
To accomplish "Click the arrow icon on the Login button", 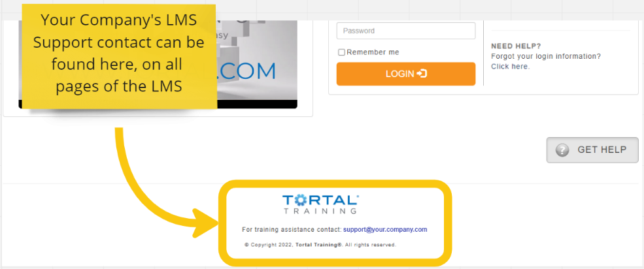I will pos(422,74).
